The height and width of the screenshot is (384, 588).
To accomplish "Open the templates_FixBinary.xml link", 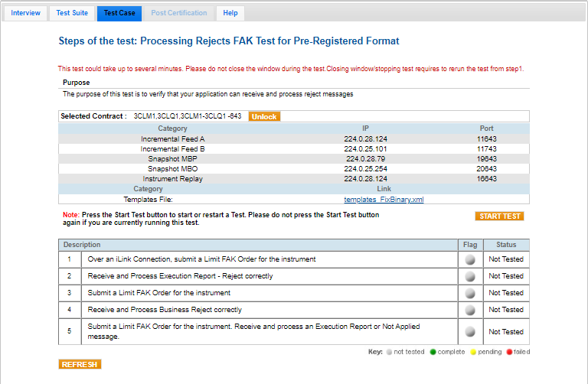I will (x=384, y=199).
